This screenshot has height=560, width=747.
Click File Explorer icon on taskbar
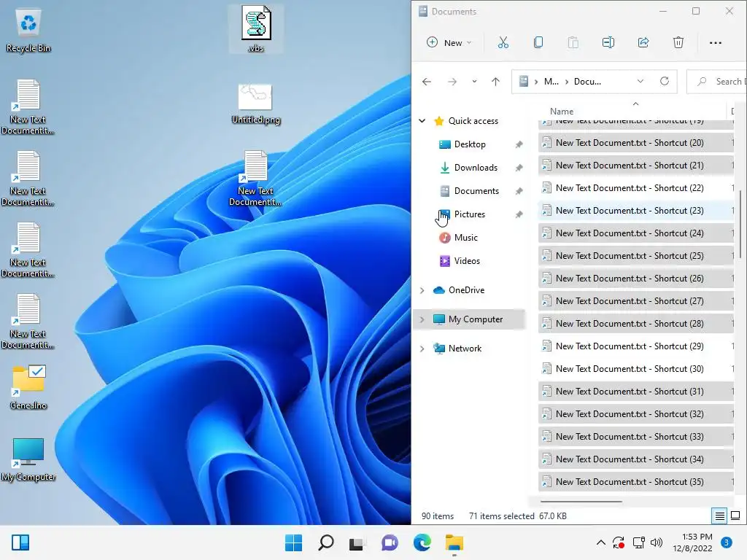click(454, 542)
